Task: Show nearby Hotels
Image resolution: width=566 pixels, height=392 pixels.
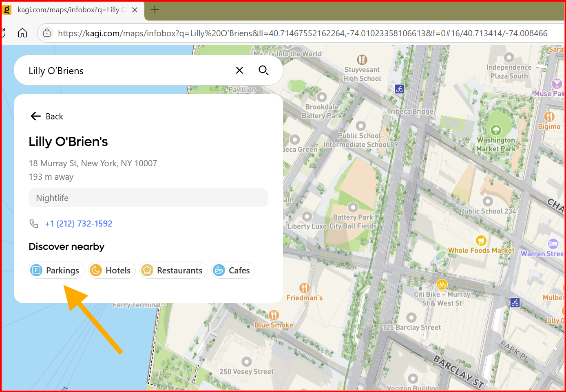Action: pos(112,271)
